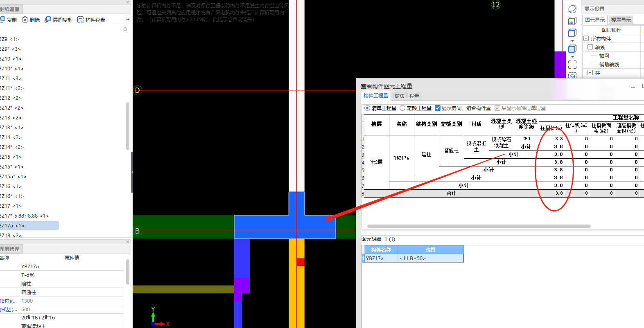Click the 第2层 floor cell

[x=376, y=162]
